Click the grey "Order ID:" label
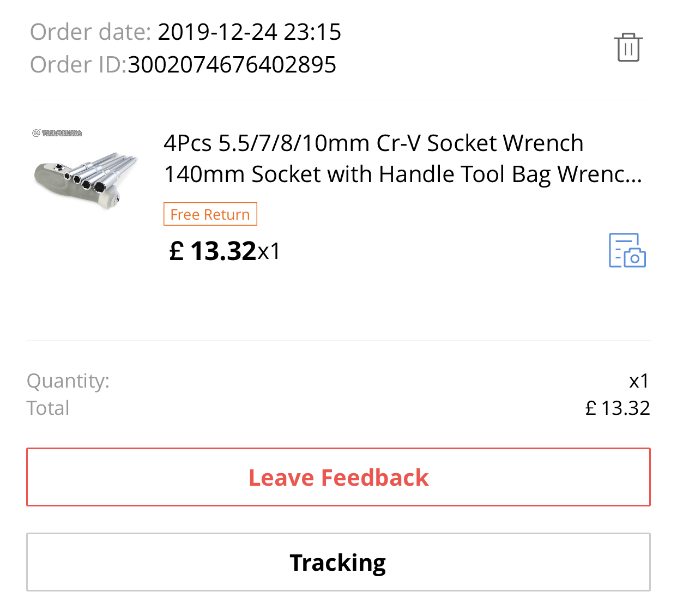The height and width of the screenshot is (616, 677). point(78,65)
